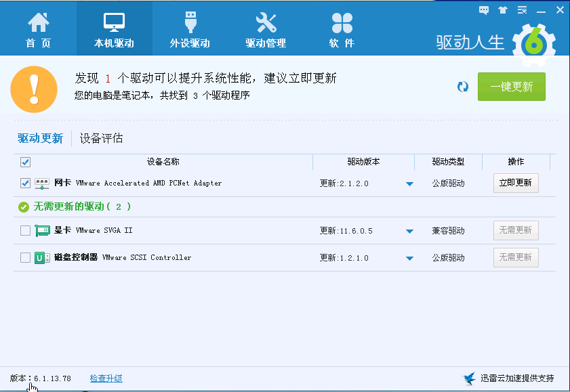Click the 驱动版本 column header
570x392 pixels.
(363, 162)
